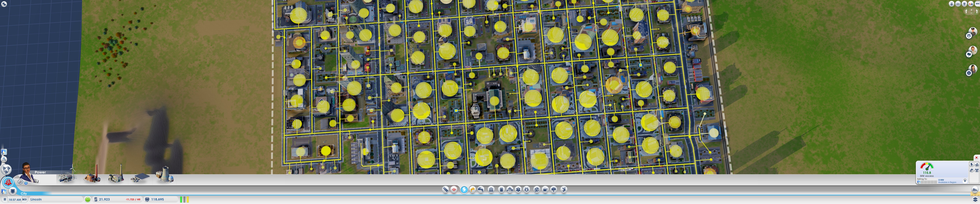Image resolution: width=980 pixels, height=204 pixels.
Task: Open the Police badge menu
Action: click(527, 189)
